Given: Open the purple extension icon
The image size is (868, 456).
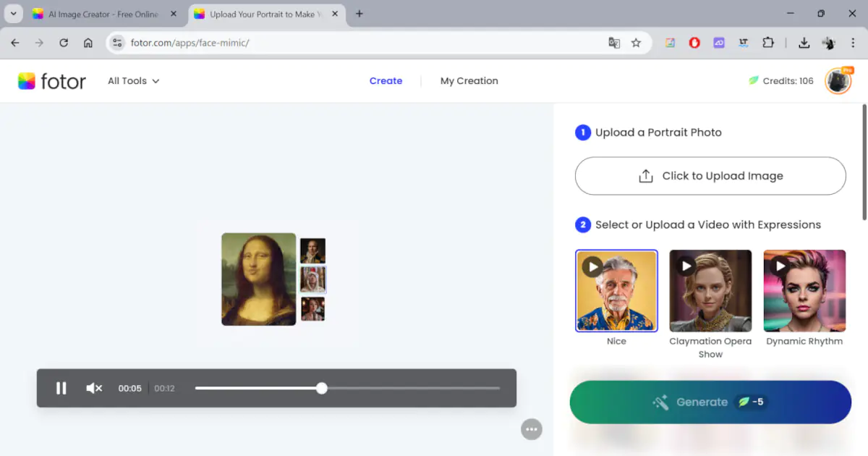Looking at the screenshot, I should [x=719, y=43].
